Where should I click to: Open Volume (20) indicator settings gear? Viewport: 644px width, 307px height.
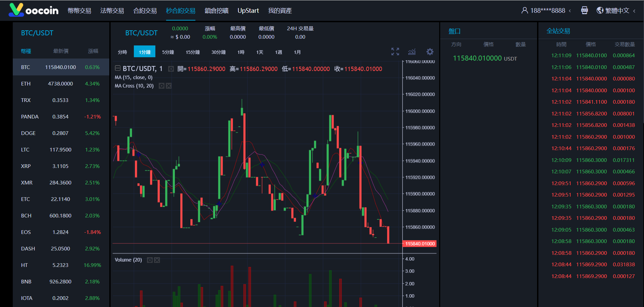150,260
